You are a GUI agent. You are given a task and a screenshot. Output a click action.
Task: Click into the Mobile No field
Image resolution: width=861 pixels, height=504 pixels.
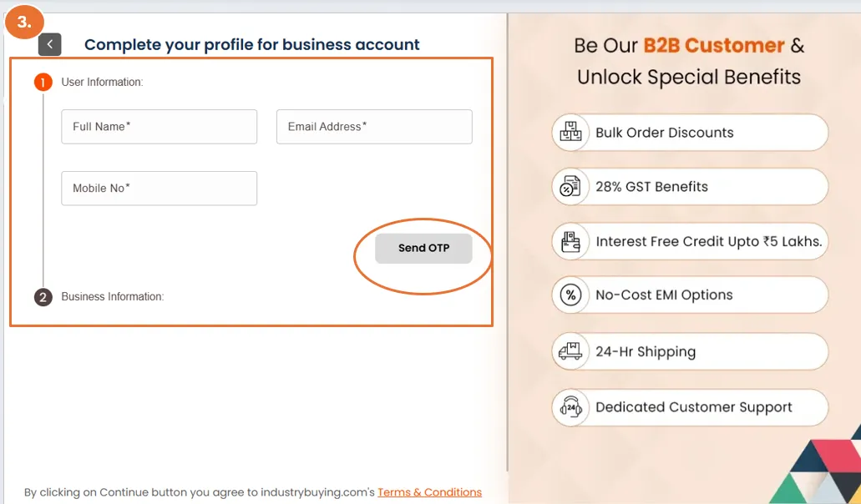tap(159, 189)
